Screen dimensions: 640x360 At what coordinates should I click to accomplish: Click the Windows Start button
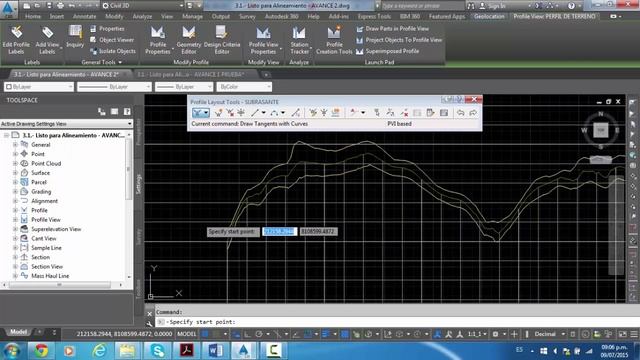(12, 351)
